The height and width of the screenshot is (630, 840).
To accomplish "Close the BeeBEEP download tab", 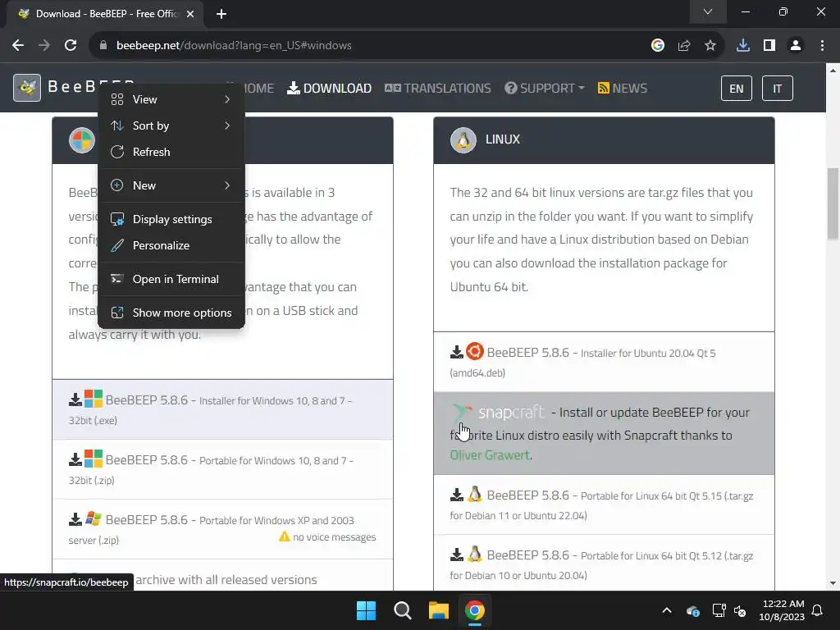I will point(190,14).
